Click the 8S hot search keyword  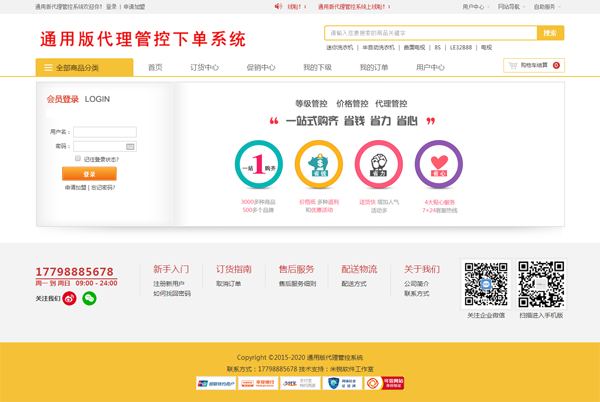437,47
